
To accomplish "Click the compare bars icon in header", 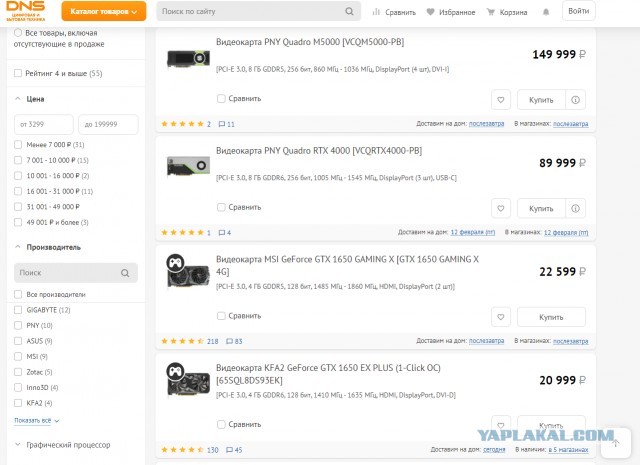I will (x=376, y=12).
